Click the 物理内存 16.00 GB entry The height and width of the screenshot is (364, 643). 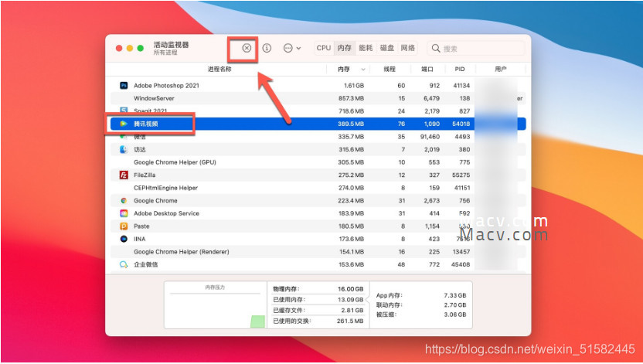pyautogui.click(x=318, y=289)
